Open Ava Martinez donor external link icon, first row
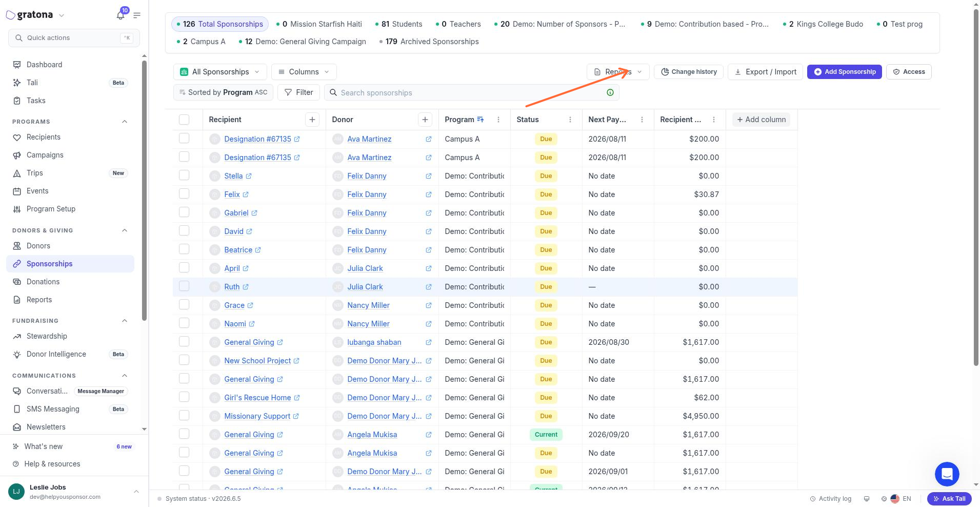Viewport: 980px width, 507px height. coord(429,139)
